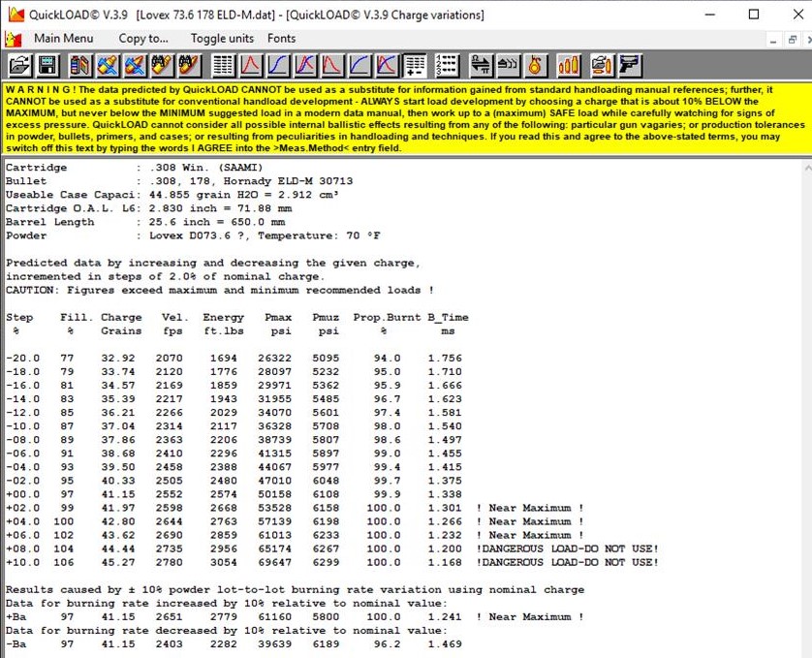The width and height of the screenshot is (812, 658).
Task: Click the bullet text 'Hornady ELD-M 30713'
Action: [288, 181]
